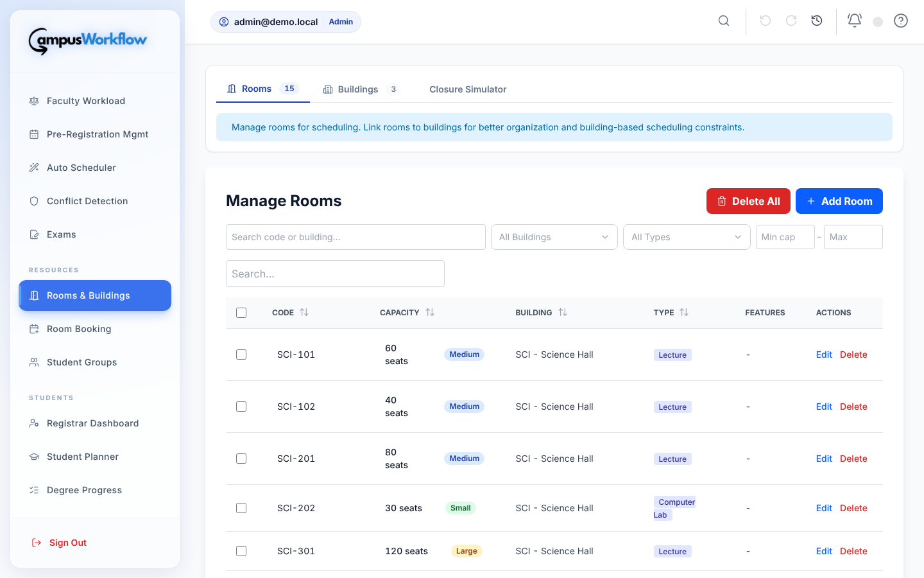Open the Closure Simulator tab
Image resolution: width=924 pixels, height=578 pixels.
point(468,89)
